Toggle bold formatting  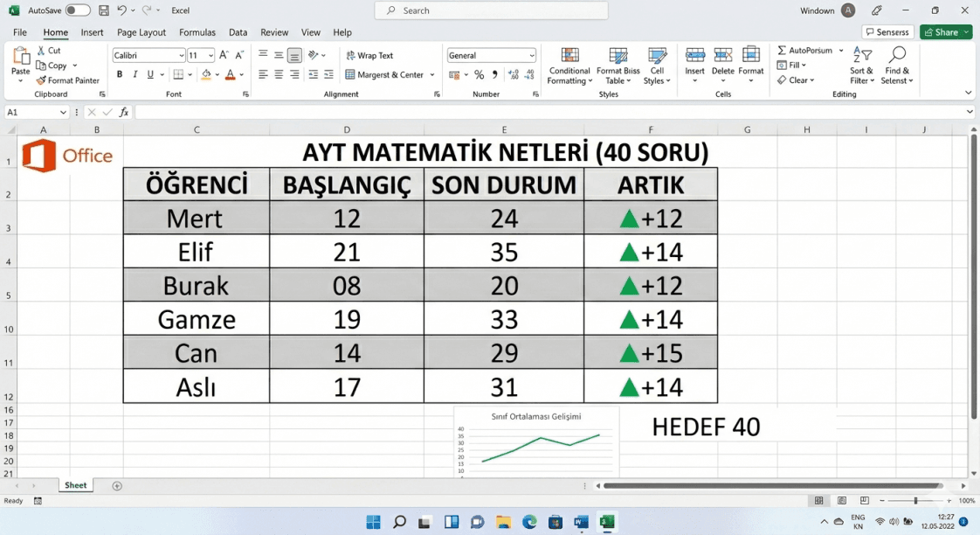click(x=120, y=74)
